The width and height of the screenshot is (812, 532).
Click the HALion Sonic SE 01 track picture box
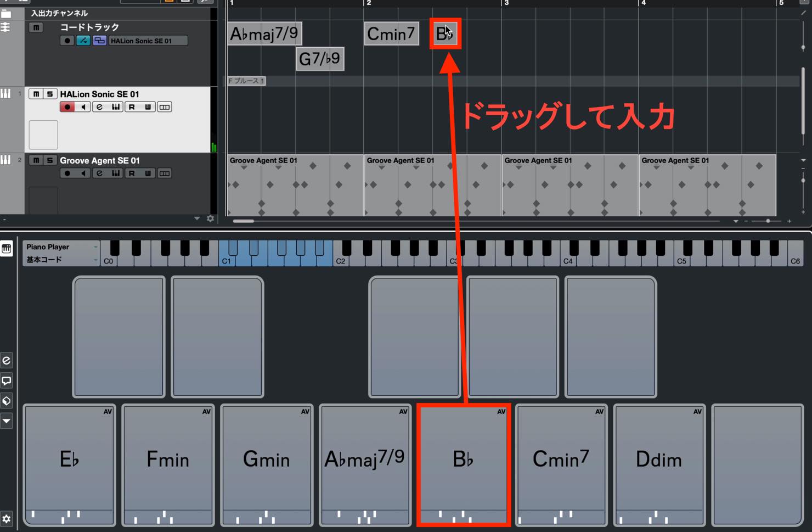point(43,135)
